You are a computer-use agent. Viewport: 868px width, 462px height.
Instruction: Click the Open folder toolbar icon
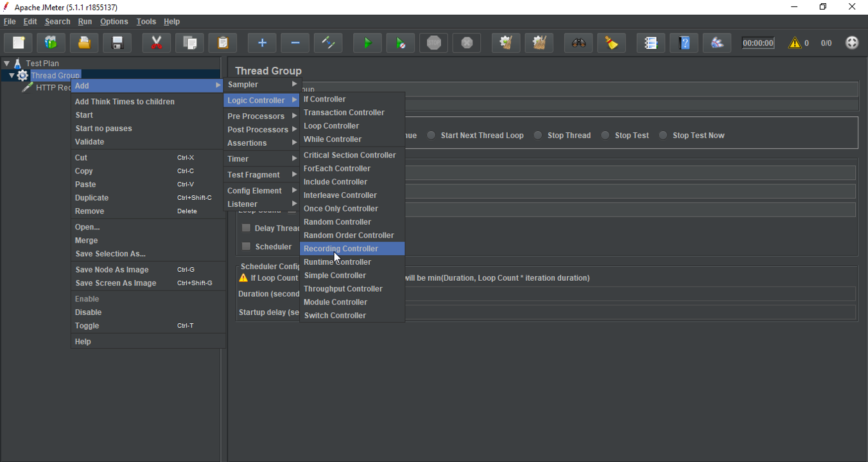tap(84, 43)
